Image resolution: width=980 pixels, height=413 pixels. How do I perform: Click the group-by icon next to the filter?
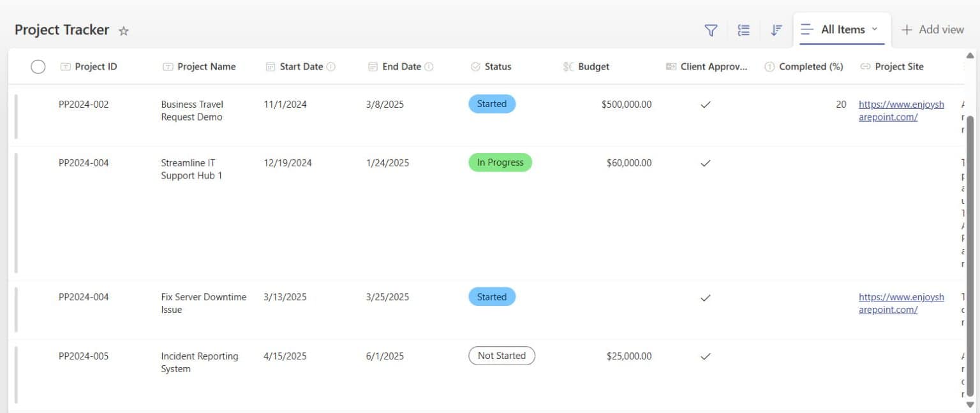[743, 29]
